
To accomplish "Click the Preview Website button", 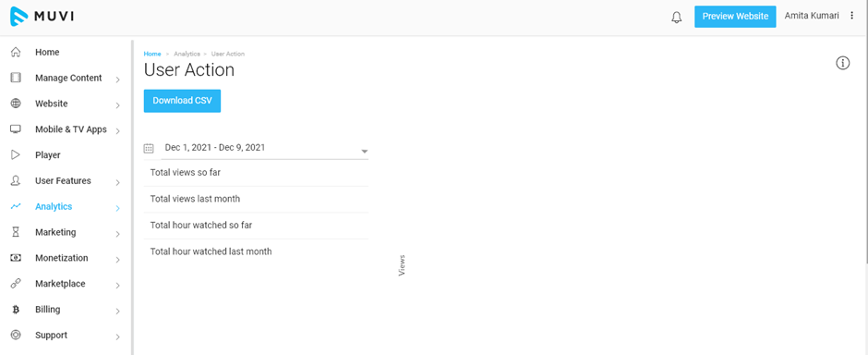I will [735, 17].
